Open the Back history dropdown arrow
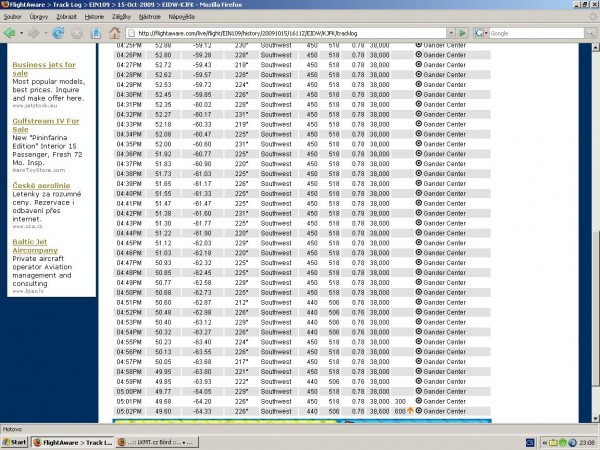This screenshot has width=600, height=450. [x=21, y=33]
